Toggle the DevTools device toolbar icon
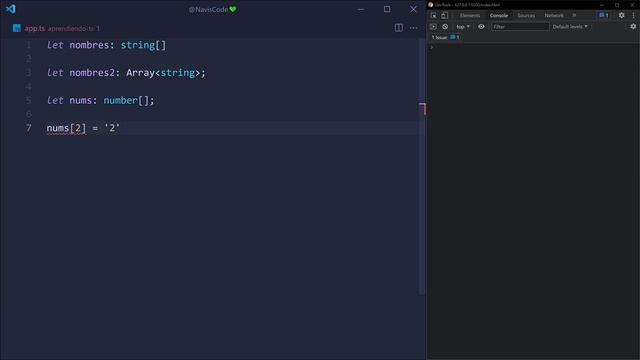Image resolution: width=640 pixels, height=360 pixels. click(444, 16)
